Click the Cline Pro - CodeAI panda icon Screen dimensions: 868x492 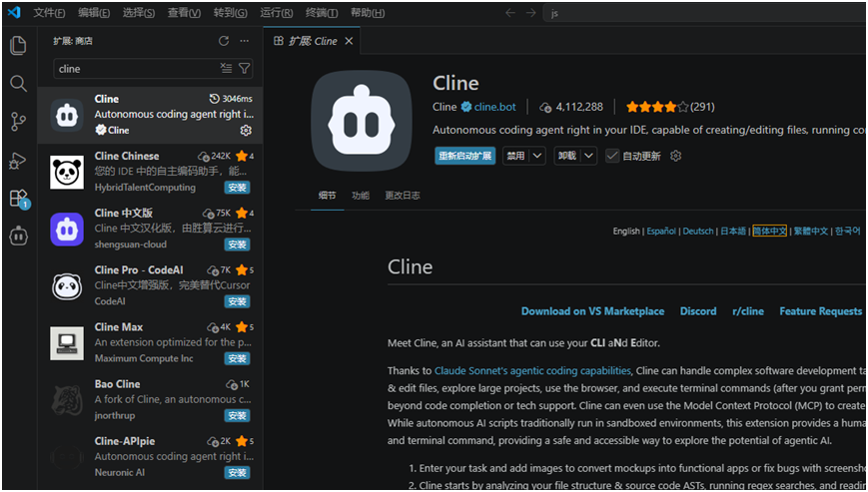pyautogui.click(x=67, y=286)
